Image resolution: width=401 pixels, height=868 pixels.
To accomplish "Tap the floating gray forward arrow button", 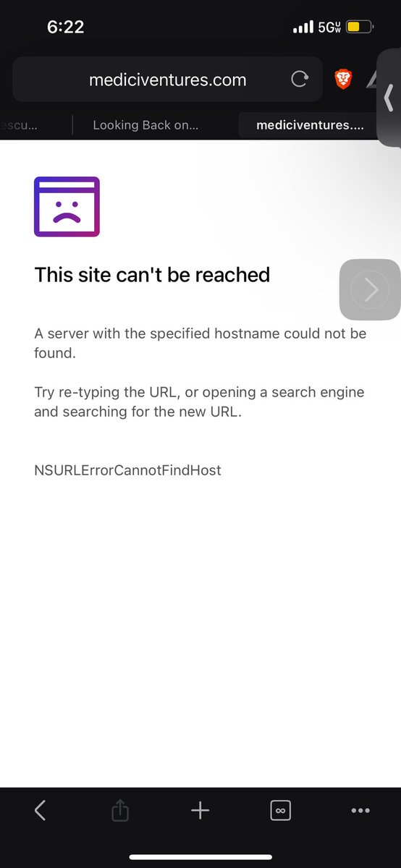I will (370, 289).
